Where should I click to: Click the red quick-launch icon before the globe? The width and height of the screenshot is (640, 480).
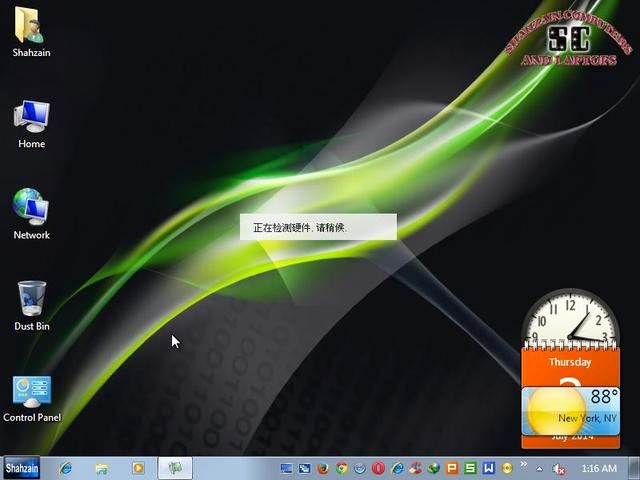416,468
